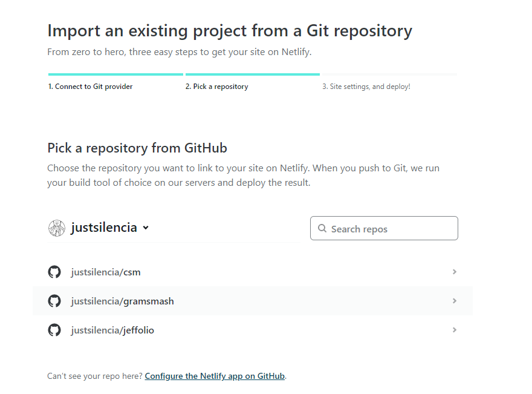Open the 'Configure the Netlify app on GitHub' link
Image resolution: width=532 pixels, height=394 pixels.
(x=215, y=376)
